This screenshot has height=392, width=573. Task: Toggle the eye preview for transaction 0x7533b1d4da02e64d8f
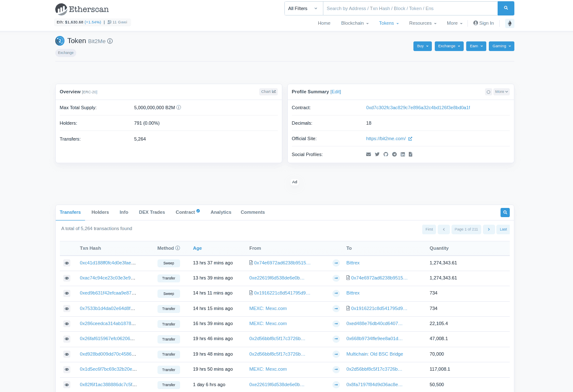pos(67,309)
